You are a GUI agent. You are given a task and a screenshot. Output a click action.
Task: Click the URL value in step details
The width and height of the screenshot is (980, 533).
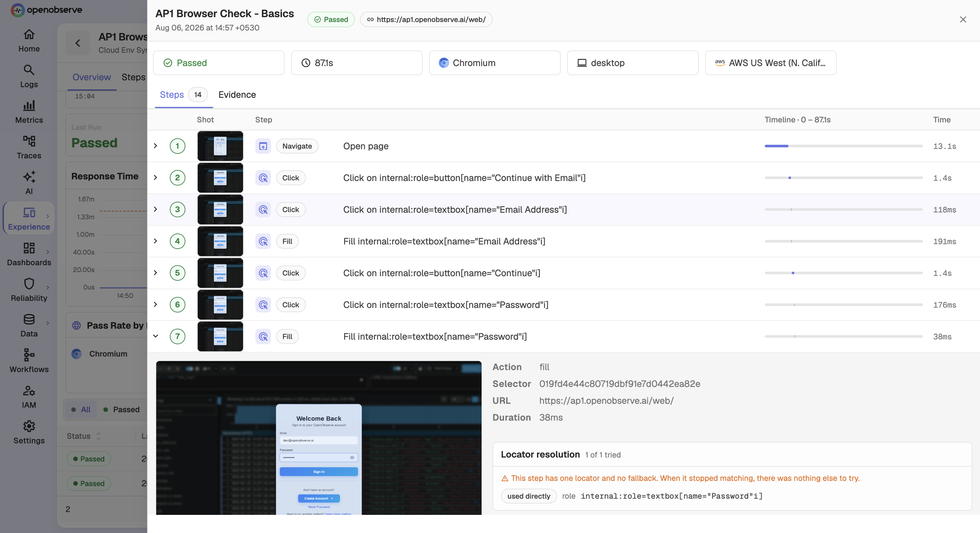tap(606, 401)
